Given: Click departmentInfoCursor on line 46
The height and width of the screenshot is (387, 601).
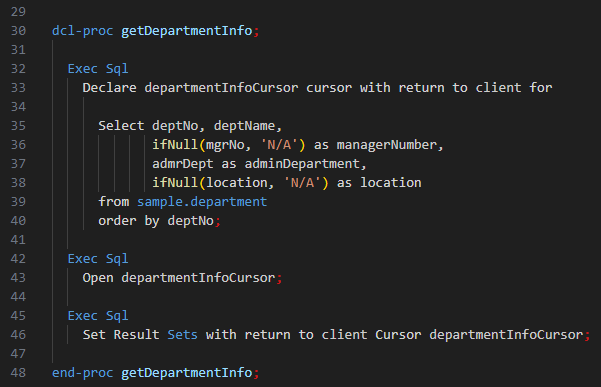Looking at the screenshot, I should pyautogui.click(x=506, y=335).
